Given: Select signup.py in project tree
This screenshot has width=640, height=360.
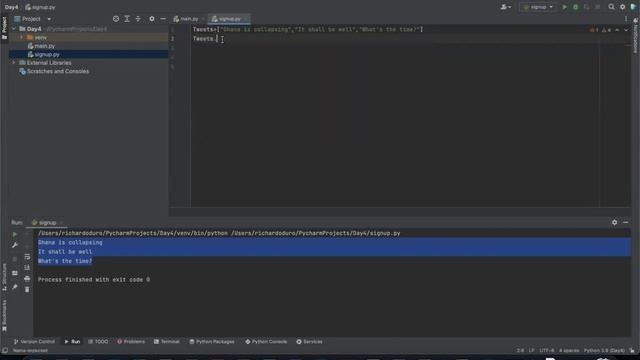Looking at the screenshot, I should click(47, 54).
